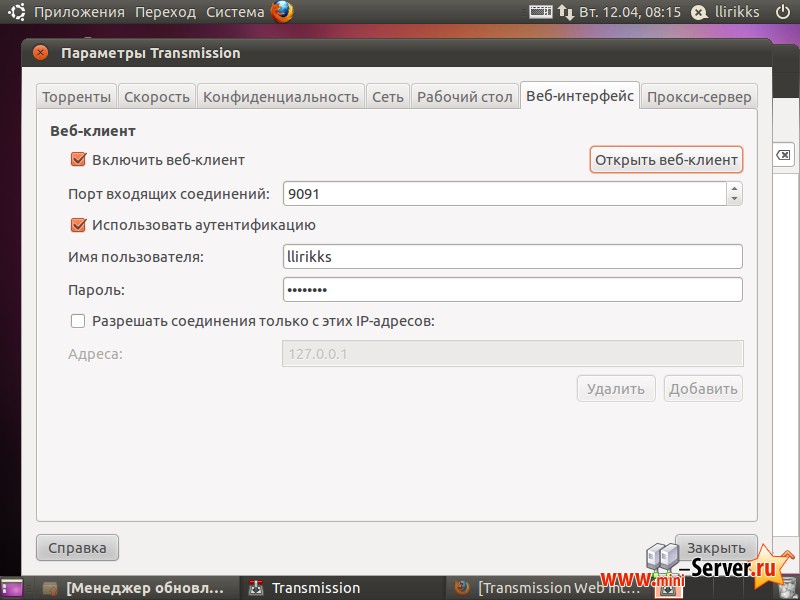Viewport: 800px width, 600px height.
Task: Uncheck Использовать аутентификацию
Action: [x=79, y=225]
